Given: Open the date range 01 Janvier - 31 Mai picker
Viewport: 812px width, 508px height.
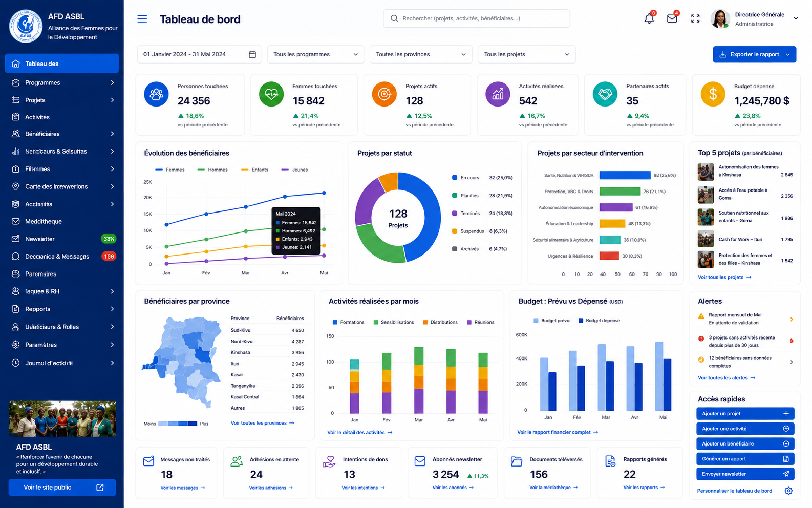Looking at the screenshot, I should coord(199,54).
